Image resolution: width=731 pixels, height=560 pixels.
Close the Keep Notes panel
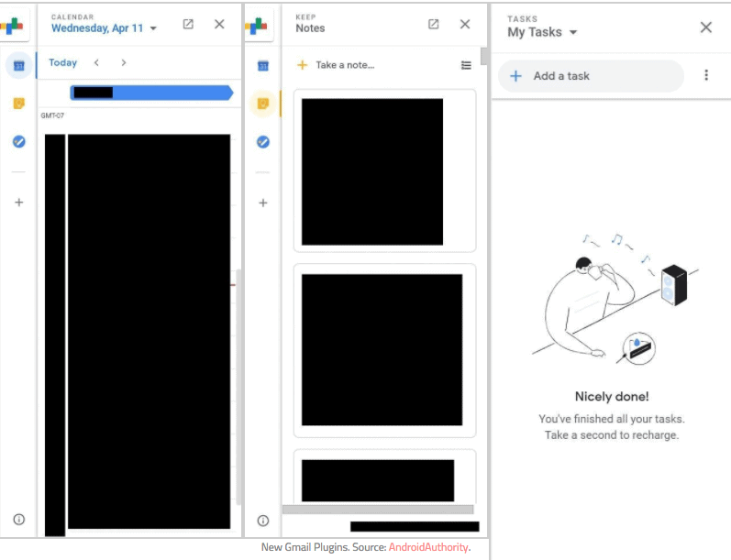pyautogui.click(x=465, y=24)
